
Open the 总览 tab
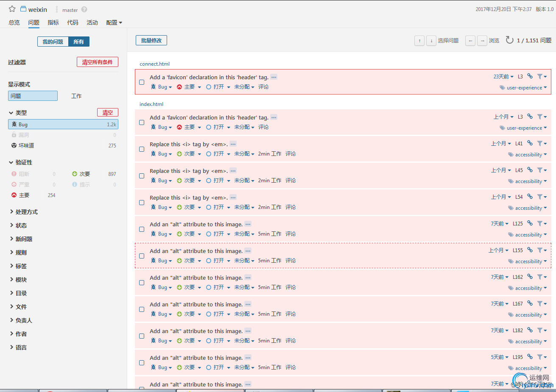tap(14, 22)
